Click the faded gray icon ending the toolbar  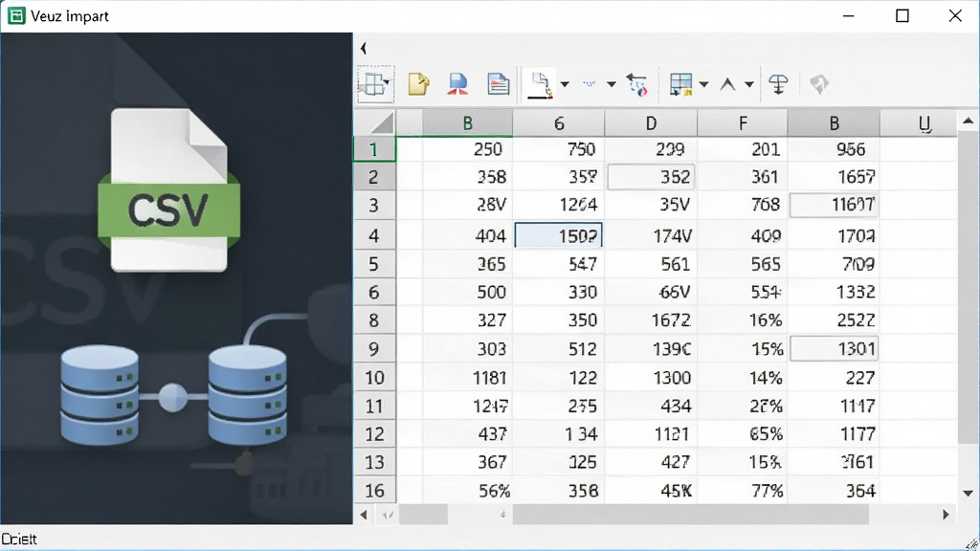pyautogui.click(x=819, y=84)
